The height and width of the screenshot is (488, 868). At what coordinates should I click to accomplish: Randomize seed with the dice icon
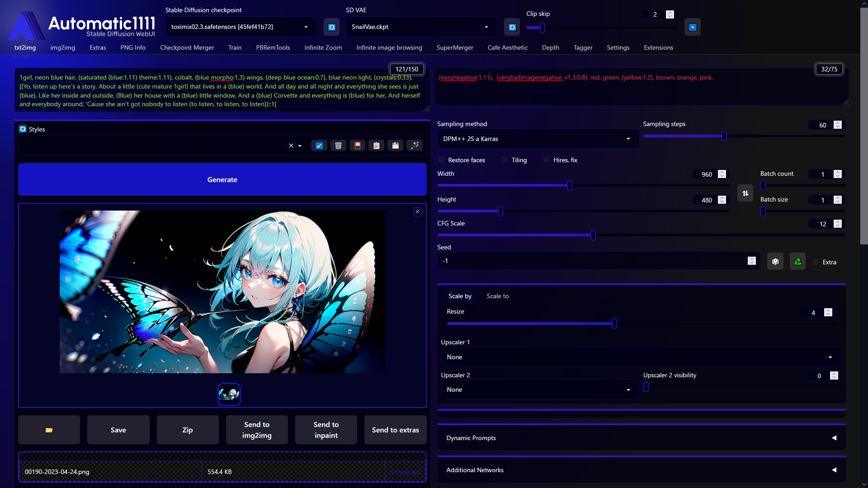tap(775, 262)
